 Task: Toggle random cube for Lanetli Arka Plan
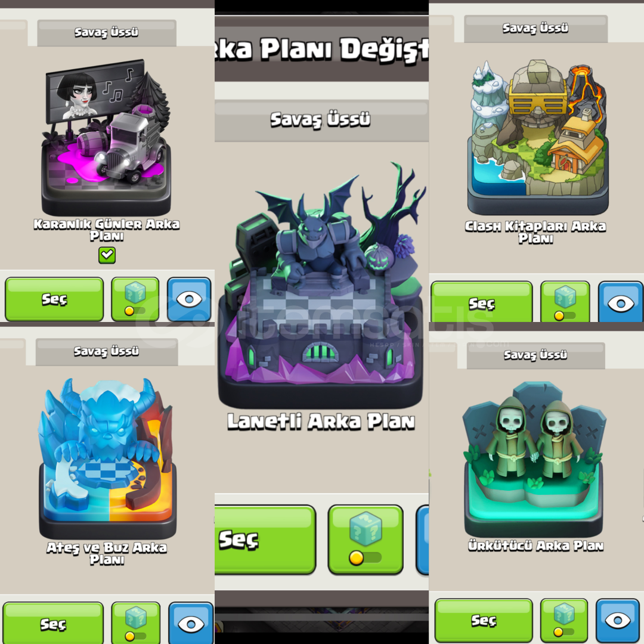[x=366, y=539]
